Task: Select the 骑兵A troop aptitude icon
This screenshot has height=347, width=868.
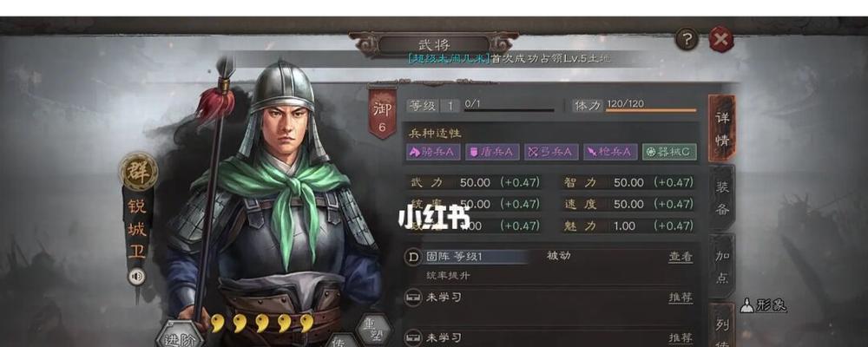Action: tap(433, 152)
